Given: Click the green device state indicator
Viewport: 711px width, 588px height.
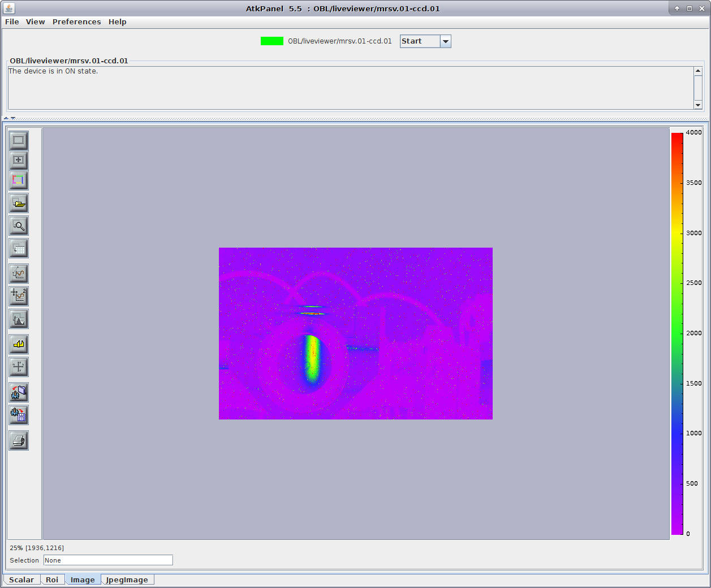Looking at the screenshot, I should pyautogui.click(x=272, y=41).
